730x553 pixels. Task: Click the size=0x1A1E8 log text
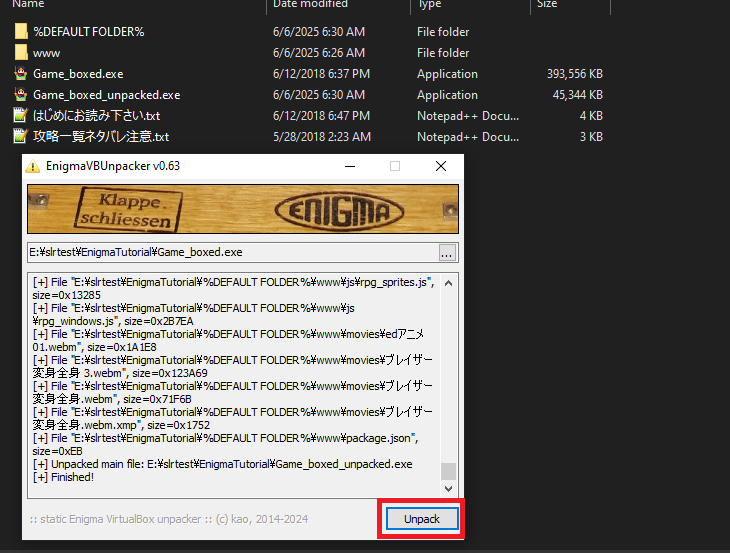[x=122, y=347]
